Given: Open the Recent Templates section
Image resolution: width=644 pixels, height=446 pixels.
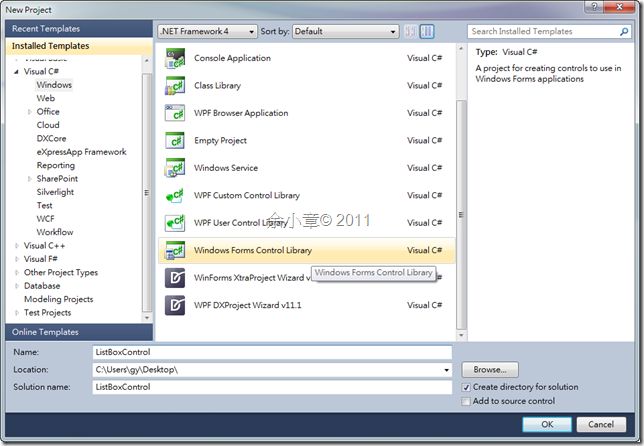Looking at the screenshot, I should point(79,29).
